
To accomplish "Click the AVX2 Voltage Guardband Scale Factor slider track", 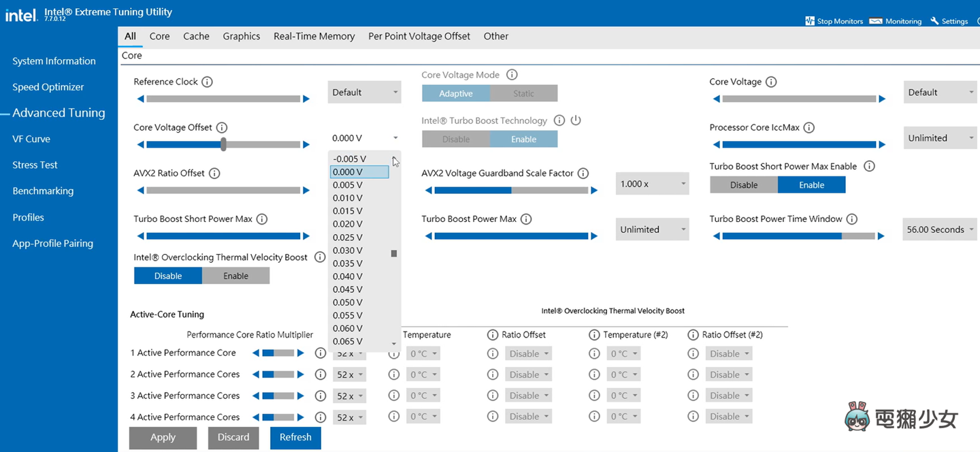I will (511, 191).
